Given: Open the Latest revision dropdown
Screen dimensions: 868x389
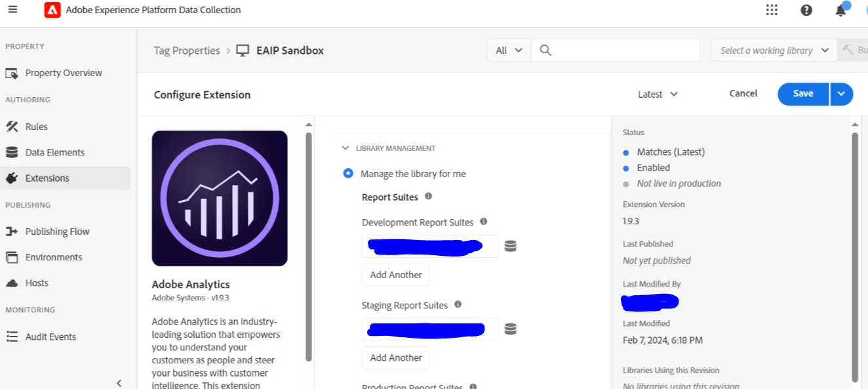Looking at the screenshot, I should tap(658, 94).
